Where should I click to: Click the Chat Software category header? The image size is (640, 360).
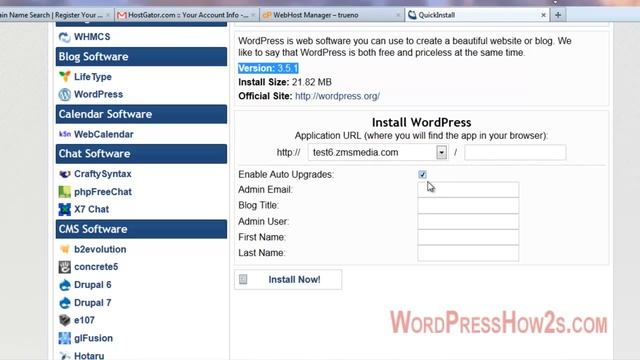[141, 154]
